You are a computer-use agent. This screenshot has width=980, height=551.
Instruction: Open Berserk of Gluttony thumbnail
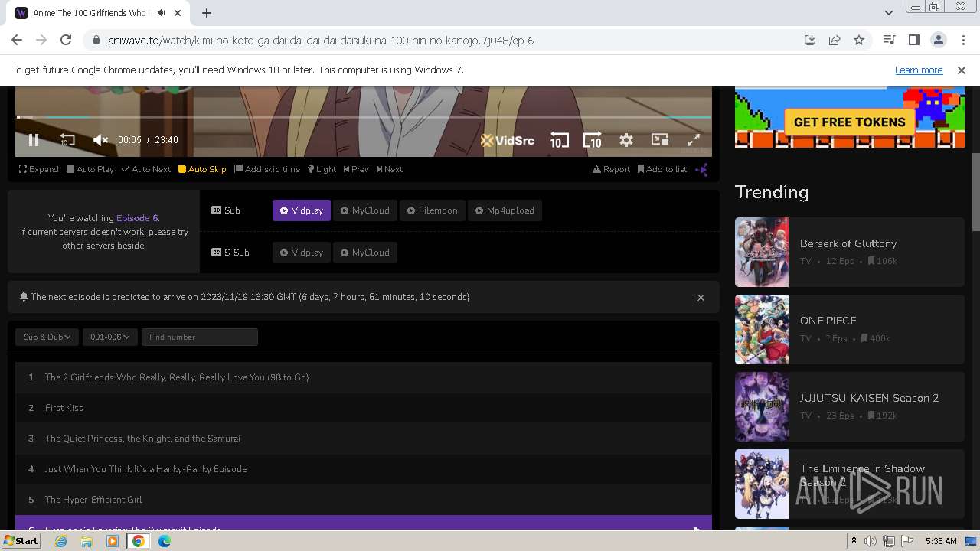(x=762, y=253)
